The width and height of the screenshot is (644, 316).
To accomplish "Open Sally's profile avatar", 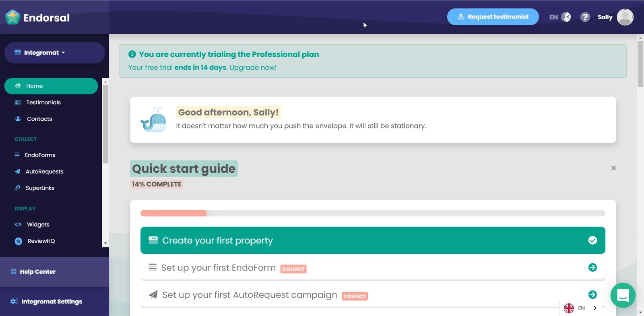I will (625, 17).
